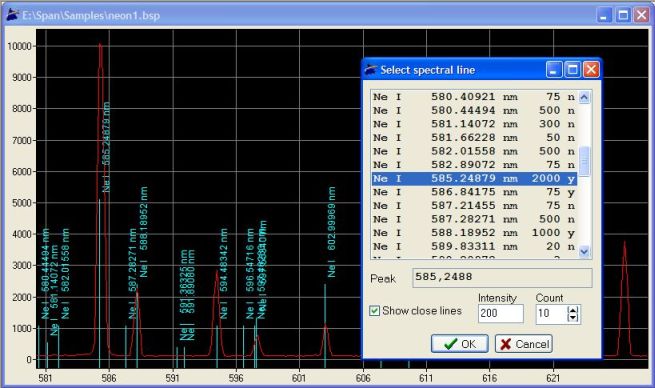Click the 602.99969 nm label on the spectrum

point(331,232)
